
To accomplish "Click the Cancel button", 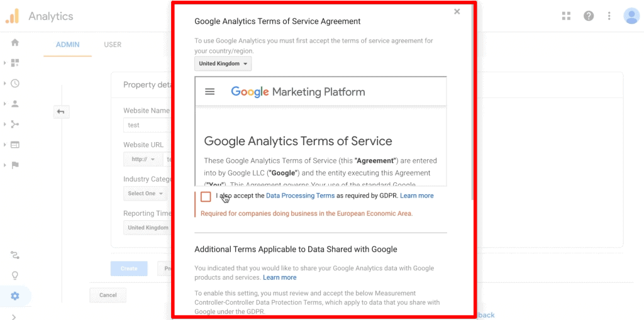I will point(108,295).
